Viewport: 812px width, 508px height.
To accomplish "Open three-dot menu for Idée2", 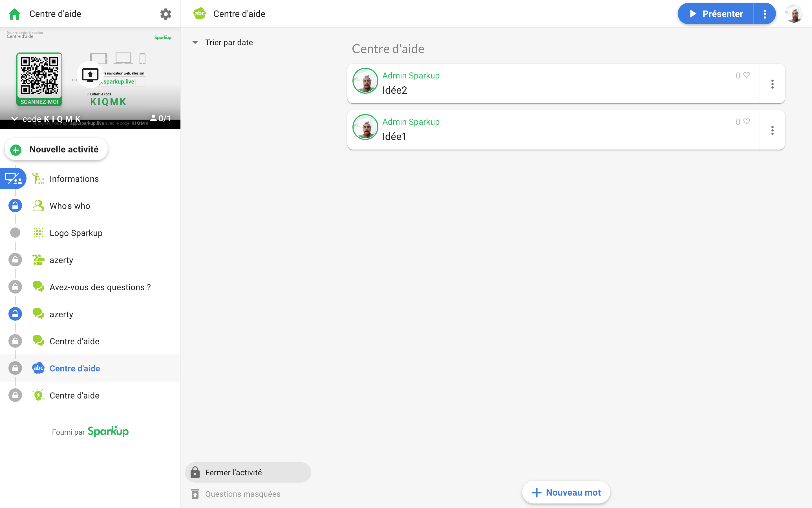I will point(773,84).
